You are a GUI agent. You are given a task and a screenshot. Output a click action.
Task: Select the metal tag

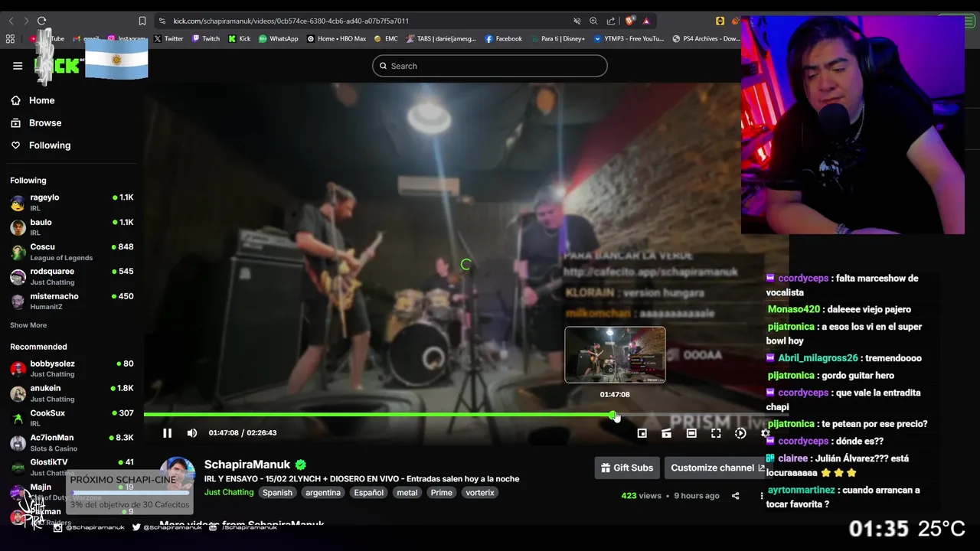pyautogui.click(x=407, y=493)
